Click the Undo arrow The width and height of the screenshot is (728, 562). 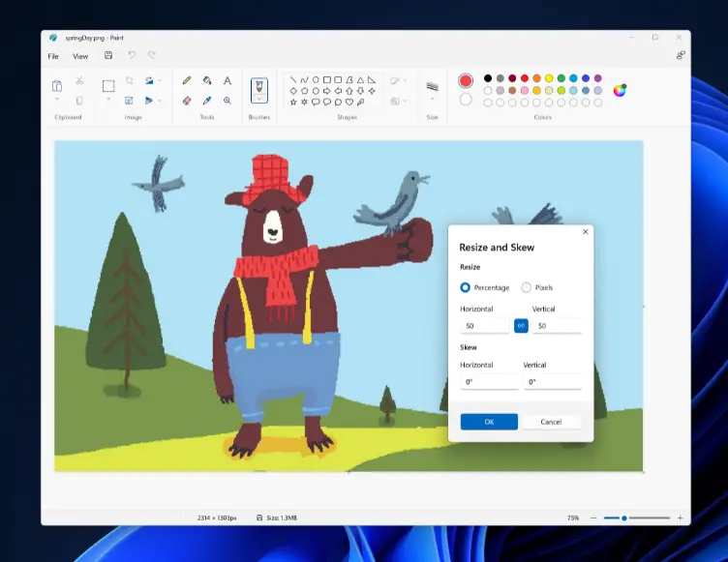pos(132,55)
